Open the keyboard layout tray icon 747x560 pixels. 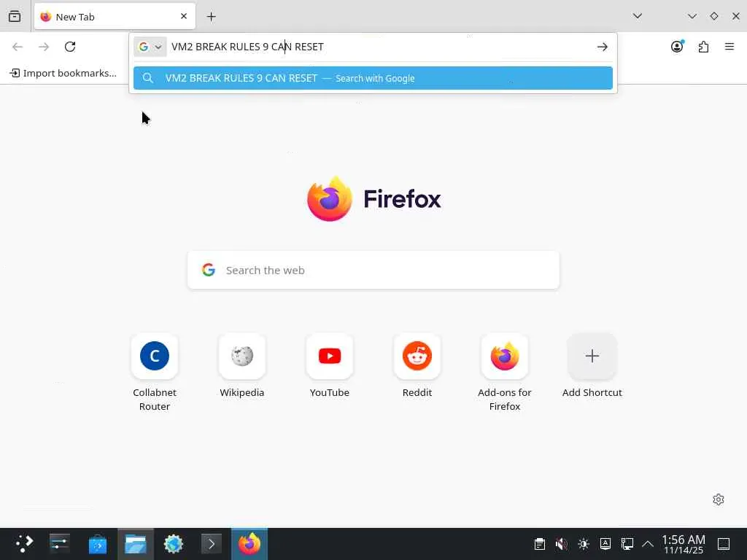(x=605, y=544)
